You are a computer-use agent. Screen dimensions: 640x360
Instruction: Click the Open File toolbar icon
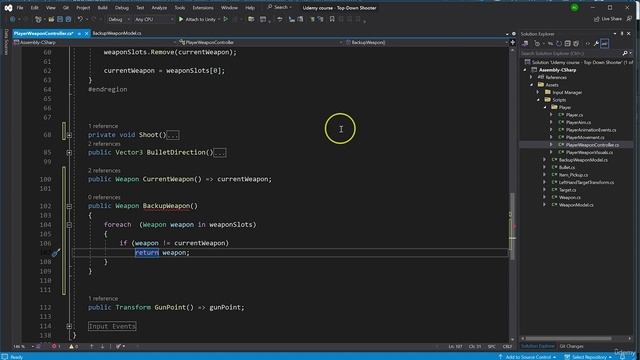coord(51,19)
